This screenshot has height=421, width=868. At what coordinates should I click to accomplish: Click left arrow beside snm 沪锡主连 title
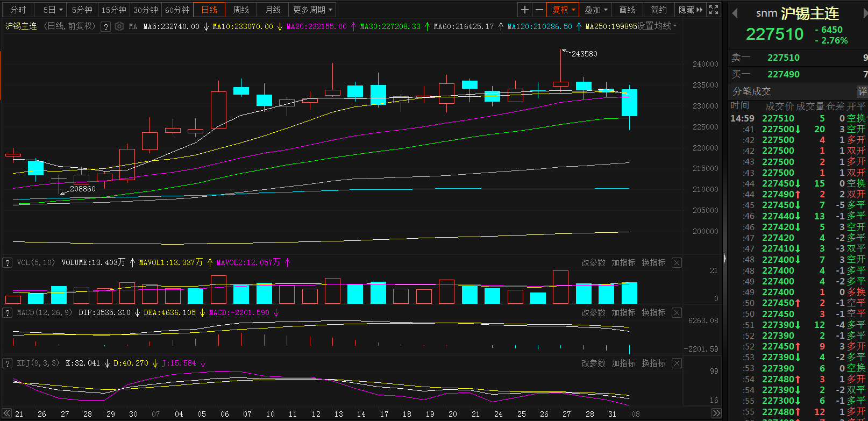click(x=735, y=13)
